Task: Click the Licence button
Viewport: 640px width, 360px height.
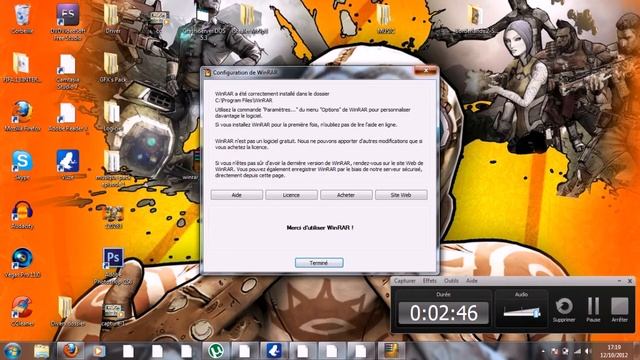Action: [291, 195]
